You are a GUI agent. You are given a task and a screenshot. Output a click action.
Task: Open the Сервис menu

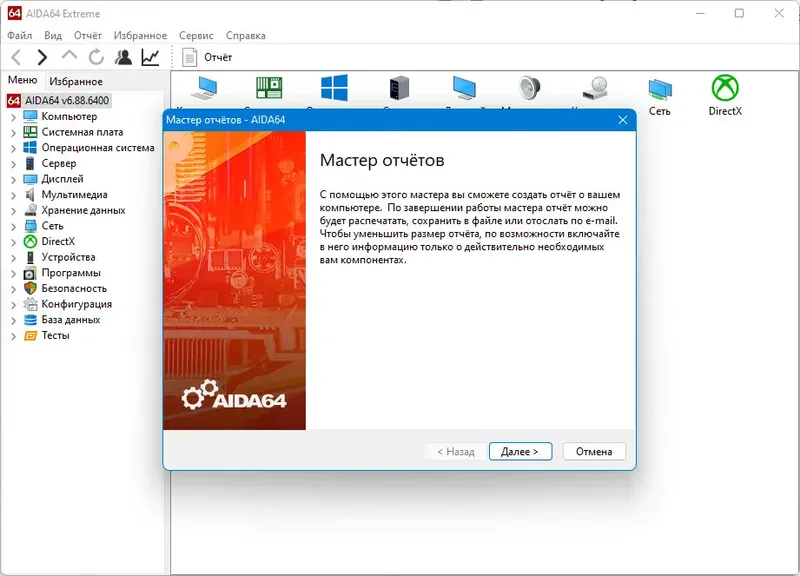(x=196, y=35)
